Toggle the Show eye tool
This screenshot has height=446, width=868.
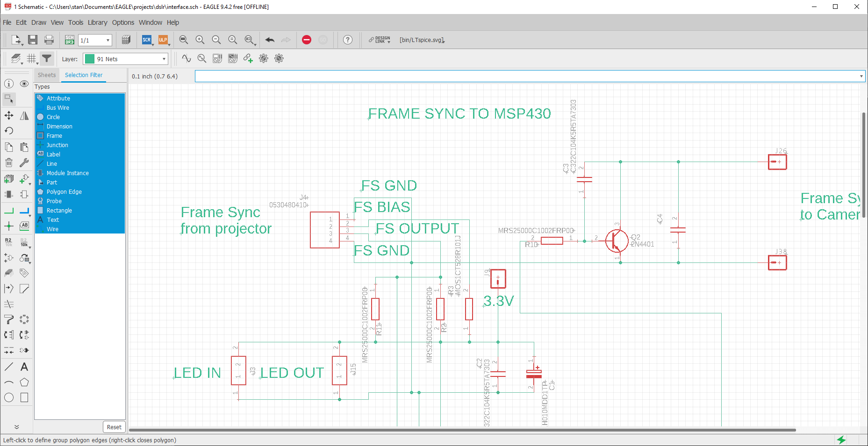click(24, 84)
